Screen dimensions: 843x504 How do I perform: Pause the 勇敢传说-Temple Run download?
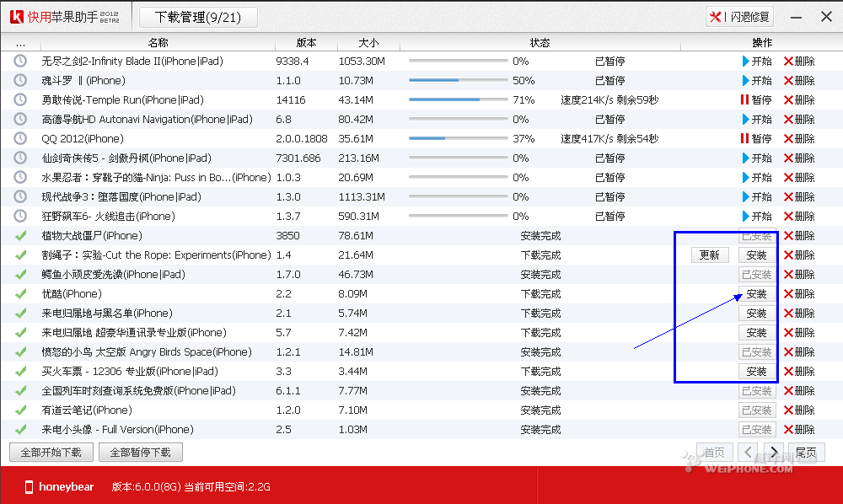[756, 100]
